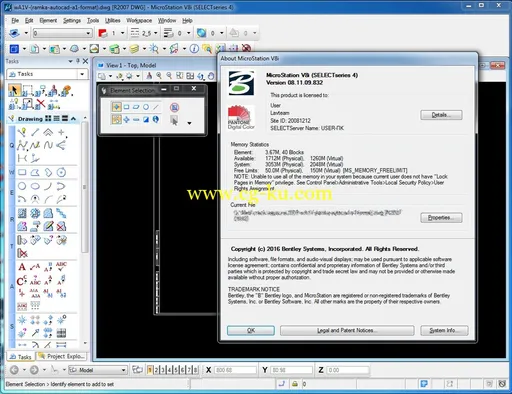512x394 pixels.
Task: Toggle Subtract method in Element Selection
Action: coord(136,119)
